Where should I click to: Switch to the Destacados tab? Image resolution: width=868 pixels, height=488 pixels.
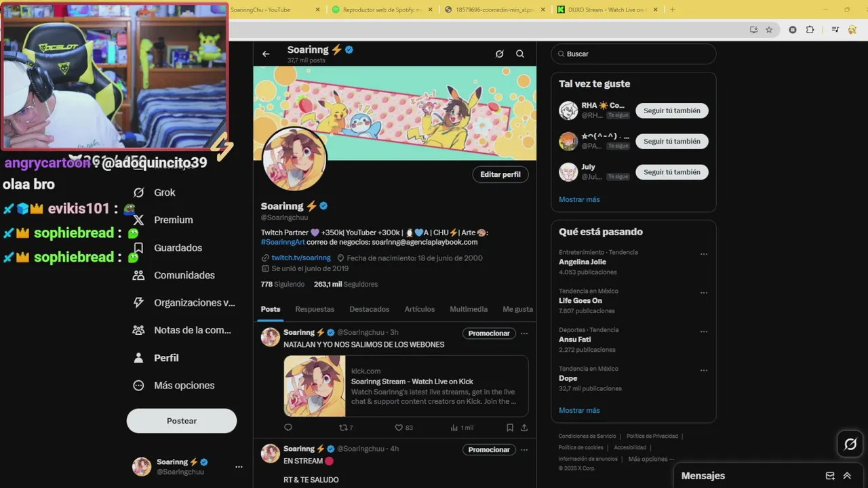(370, 309)
